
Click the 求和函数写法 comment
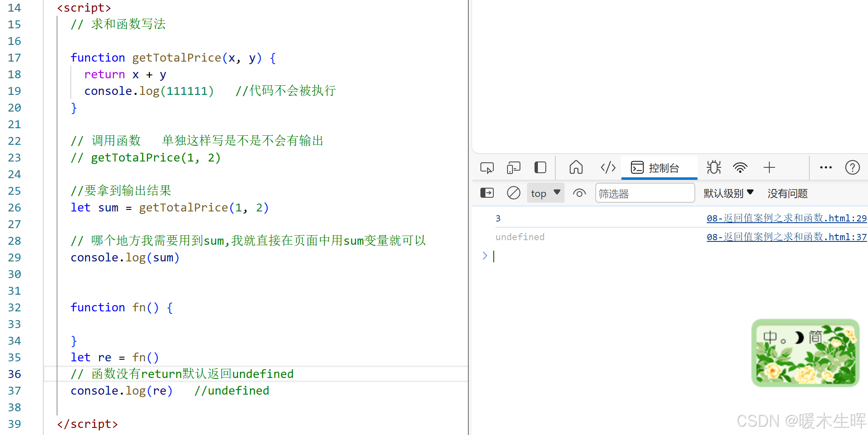(118, 24)
